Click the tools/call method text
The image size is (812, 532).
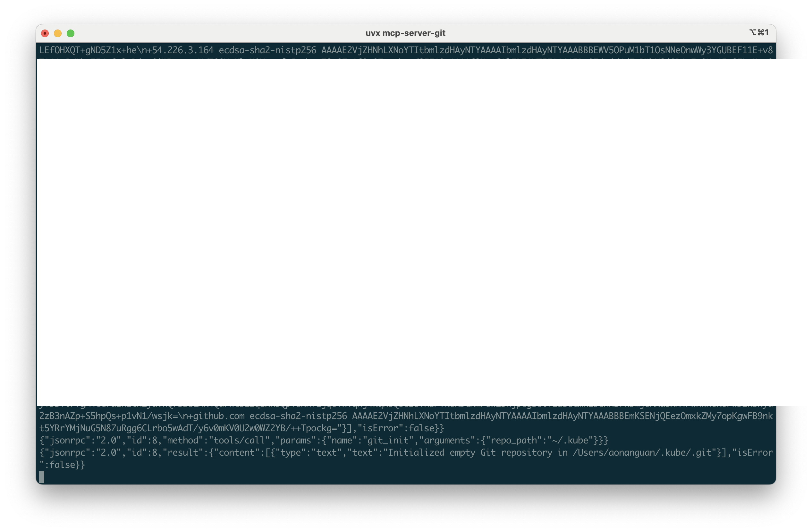239,440
